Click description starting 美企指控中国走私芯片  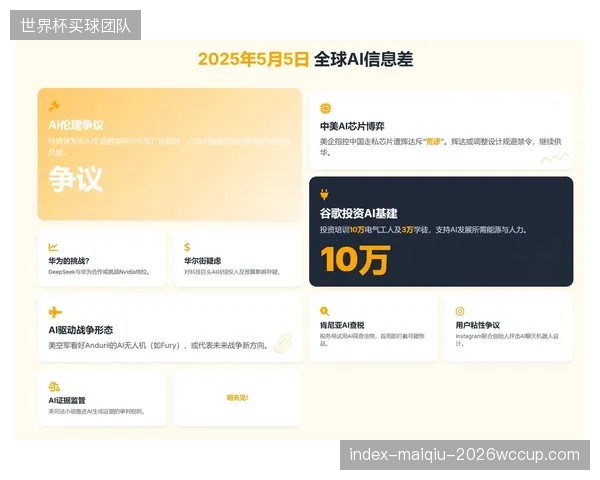point(440,147)
